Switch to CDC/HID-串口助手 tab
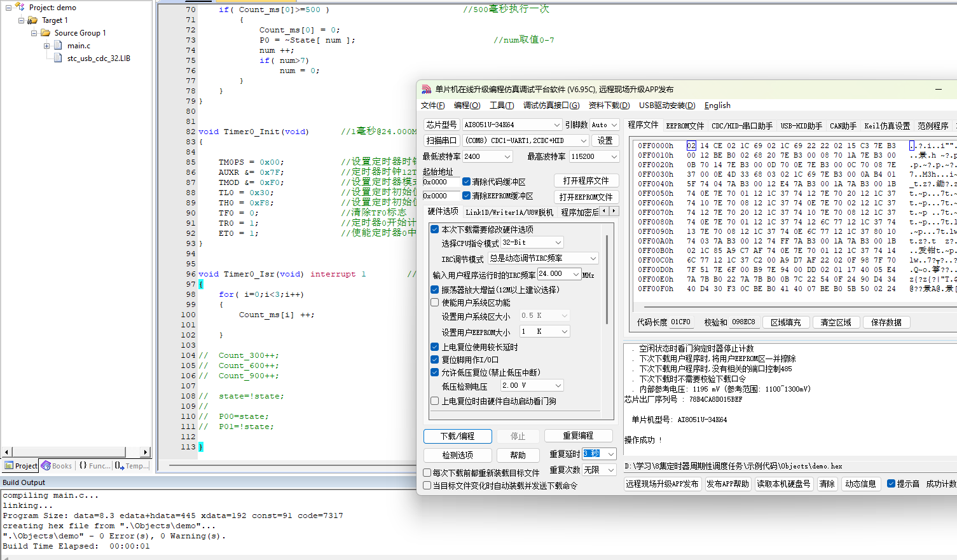Image resolution: width=957 pixels, height=560 pixels. (x=742, y=126)
